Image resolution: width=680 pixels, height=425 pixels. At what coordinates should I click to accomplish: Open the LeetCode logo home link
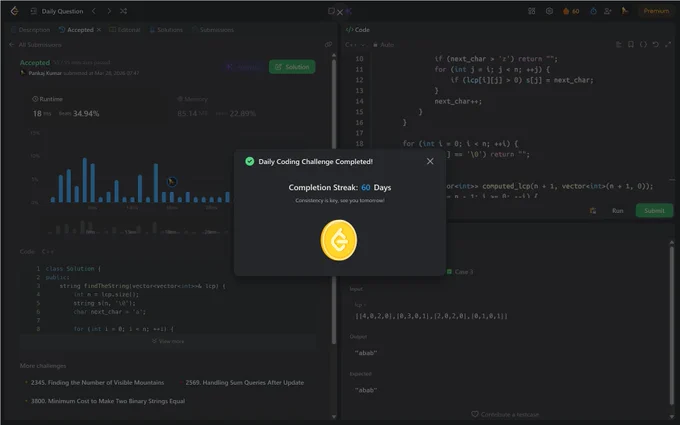tap(14, 11)
